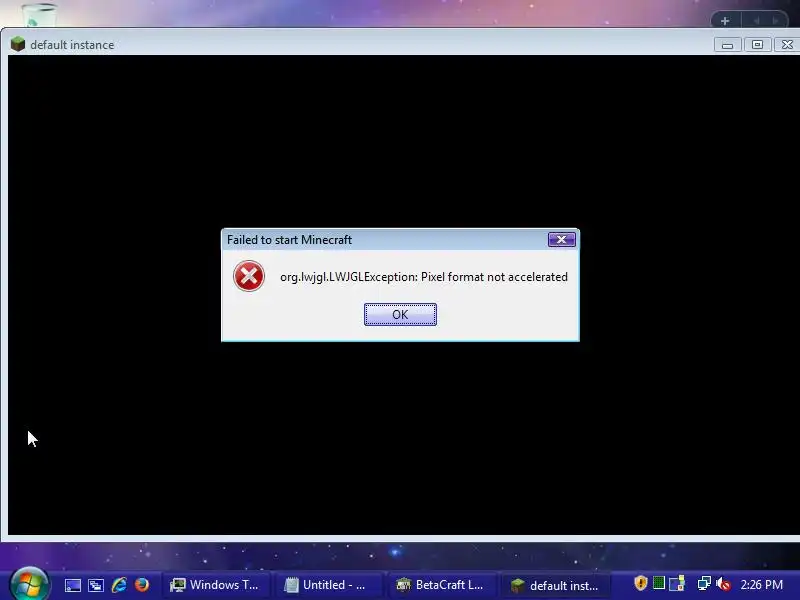The width and height of the screenshot is (800, 600).
Task: Switch to the 'Windows T...' taskbar window
Action: pyautogui.click(x=216, y=585)
